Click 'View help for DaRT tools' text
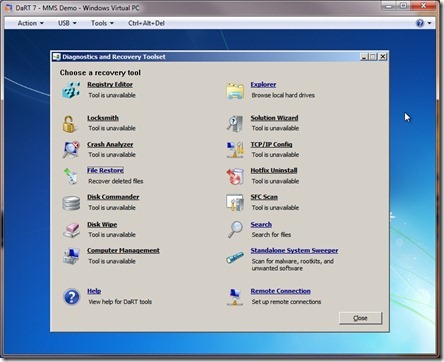 coord(120,302)
